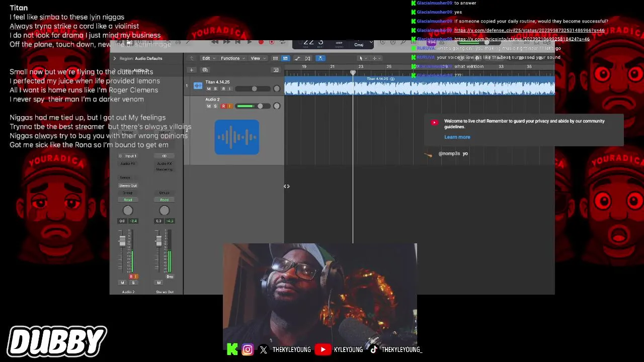Start playback with the Play transport button
This screenshot has height=362, width=644.
coord(249,42)
